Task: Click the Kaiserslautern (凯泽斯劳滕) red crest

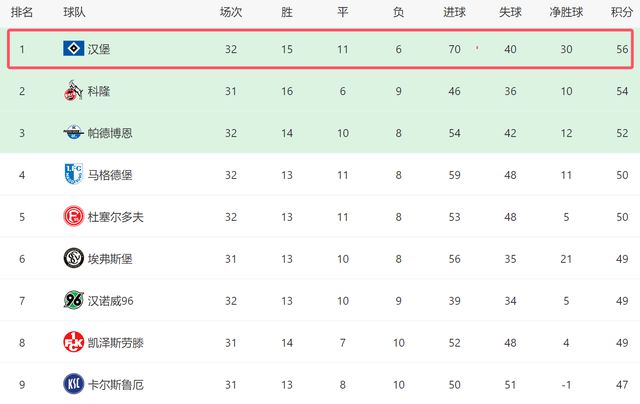Action: coord(73,343)
